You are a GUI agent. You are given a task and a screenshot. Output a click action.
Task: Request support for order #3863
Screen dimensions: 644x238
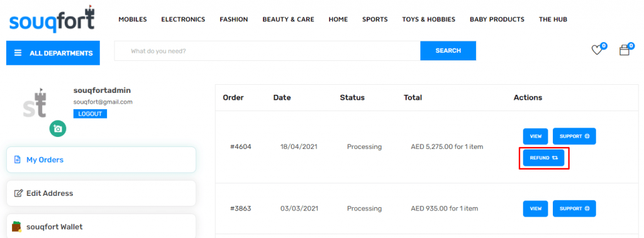[x=574, y=208]
